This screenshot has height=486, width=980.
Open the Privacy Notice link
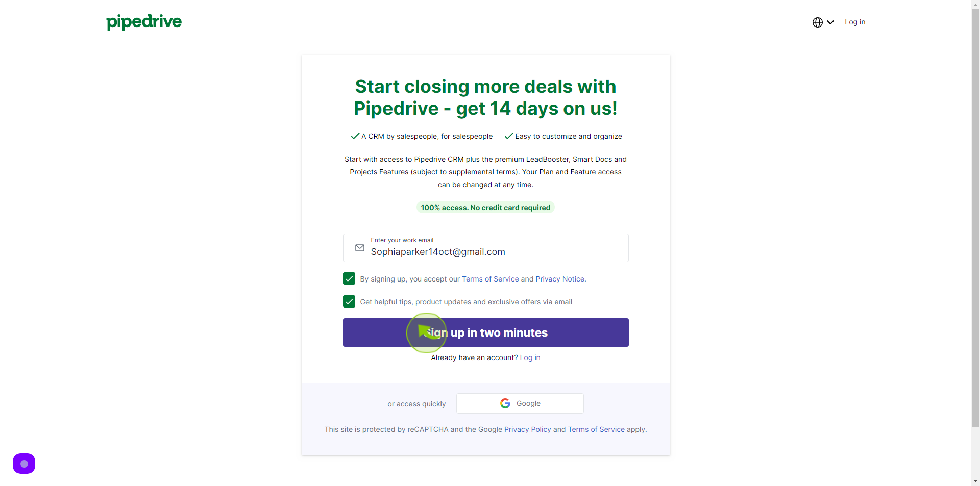pos(560,279)
